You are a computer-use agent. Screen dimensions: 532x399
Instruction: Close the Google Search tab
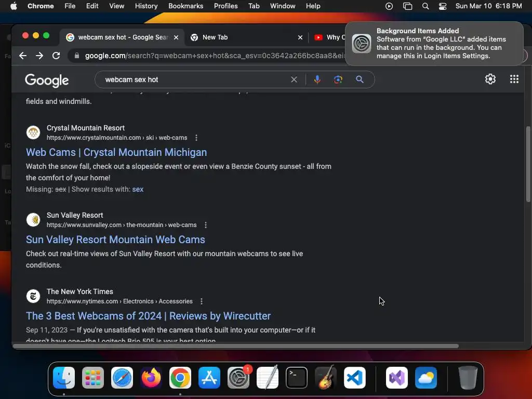pyautogui.click(x=176, y=37)
